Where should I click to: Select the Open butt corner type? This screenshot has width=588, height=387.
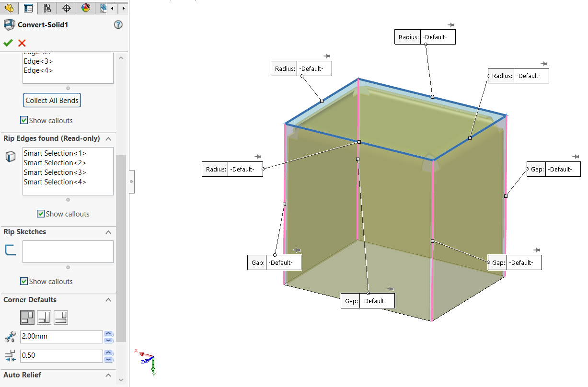pos(27,317)
